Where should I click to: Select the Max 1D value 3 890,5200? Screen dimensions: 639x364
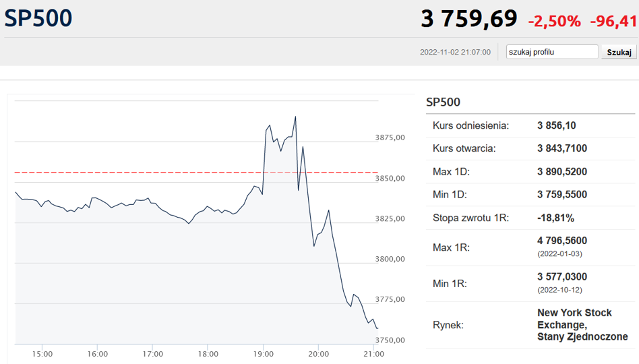point(562,171)
